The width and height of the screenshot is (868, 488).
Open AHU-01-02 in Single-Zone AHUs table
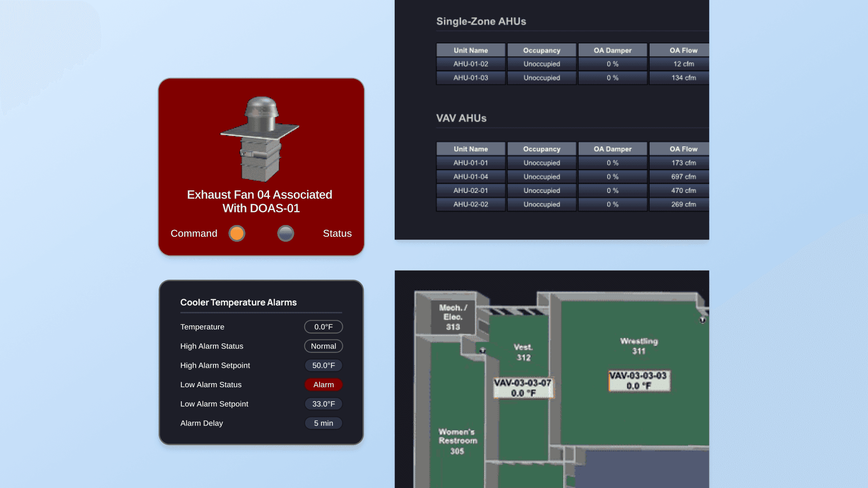[471, 64]
